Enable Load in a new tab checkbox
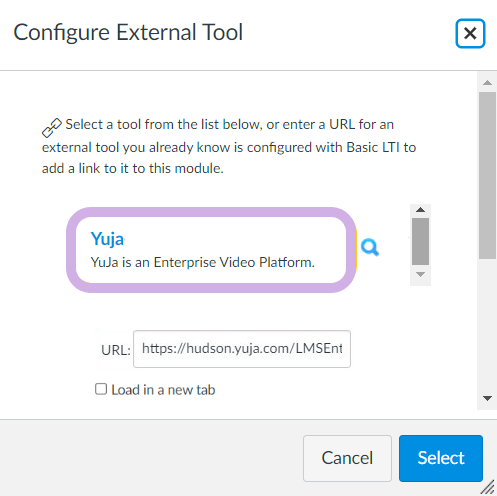Screen dimensions: 497x496 (101, 389)
